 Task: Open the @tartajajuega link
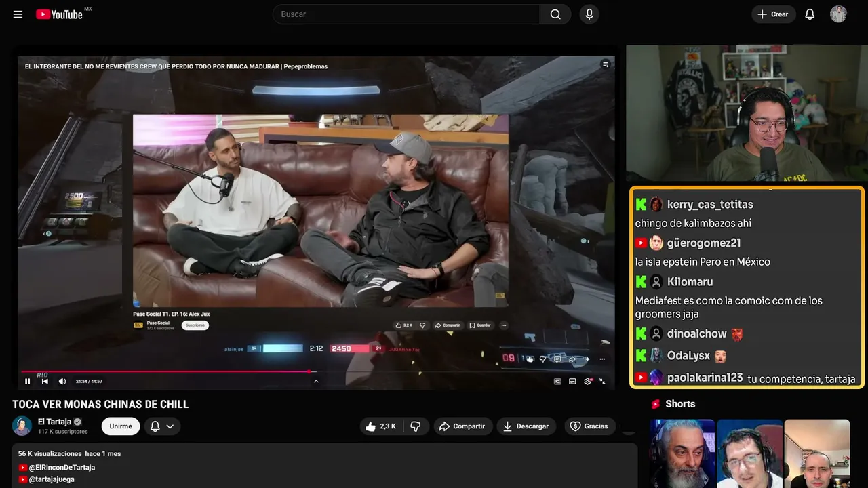point(52,479)
